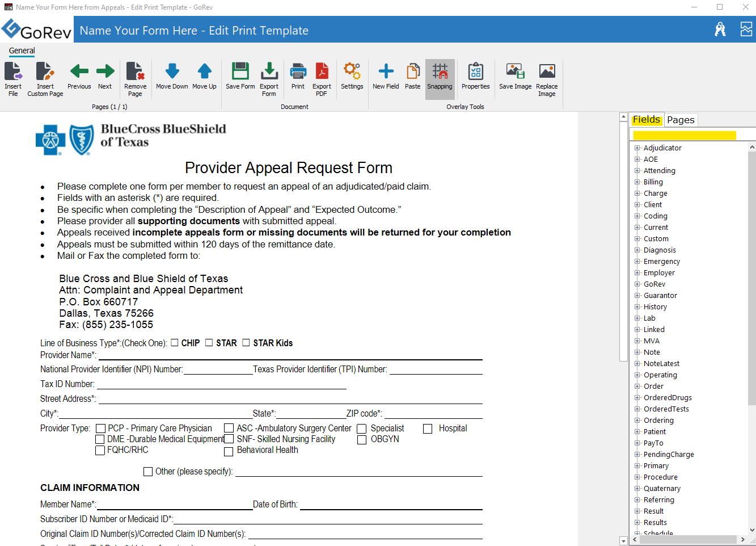Click the document pane scroll up arrow
This screenshot has height=546, width=756.
[x=623, y=117]
